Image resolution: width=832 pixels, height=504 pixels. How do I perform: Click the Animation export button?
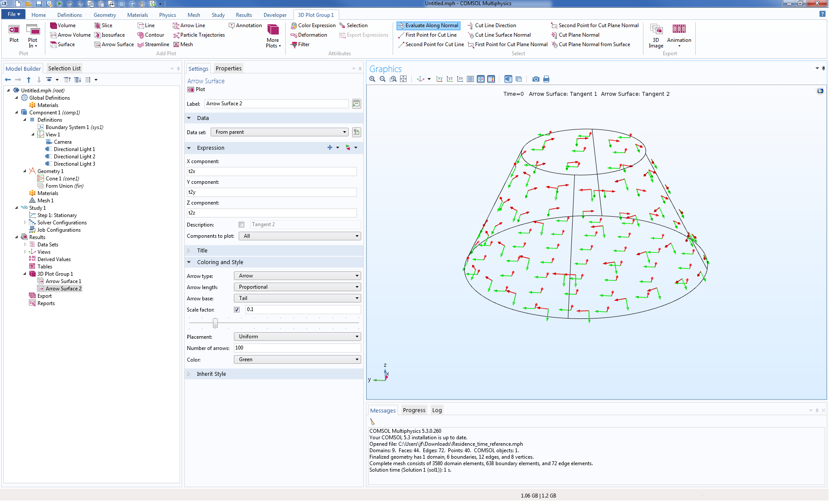[679, 34]
